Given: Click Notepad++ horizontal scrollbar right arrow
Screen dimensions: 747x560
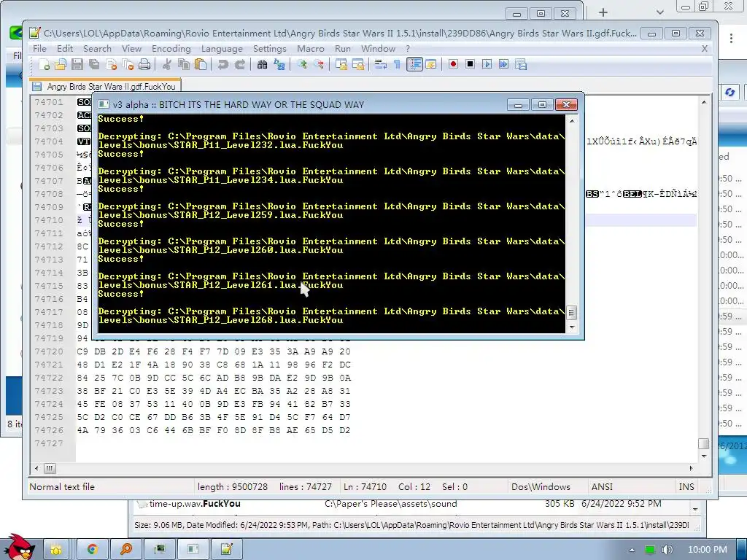Looking at the screenshot, I should click(x=691, y=468).
